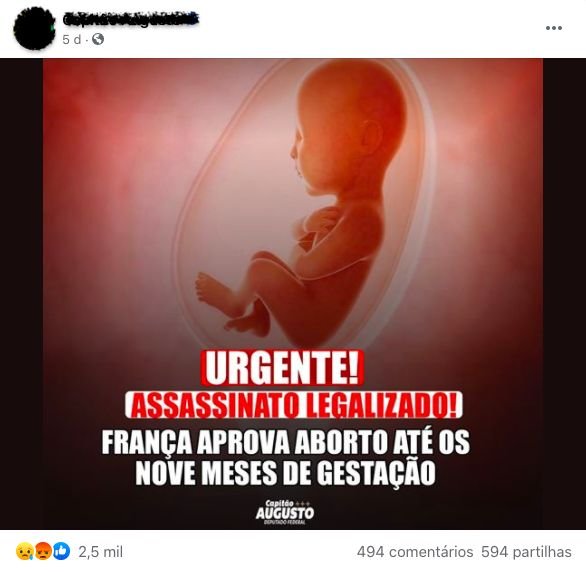Viewport: 586px width, 572px height.
Task: Open the three-dots post options menu
Action: [553, 28]
